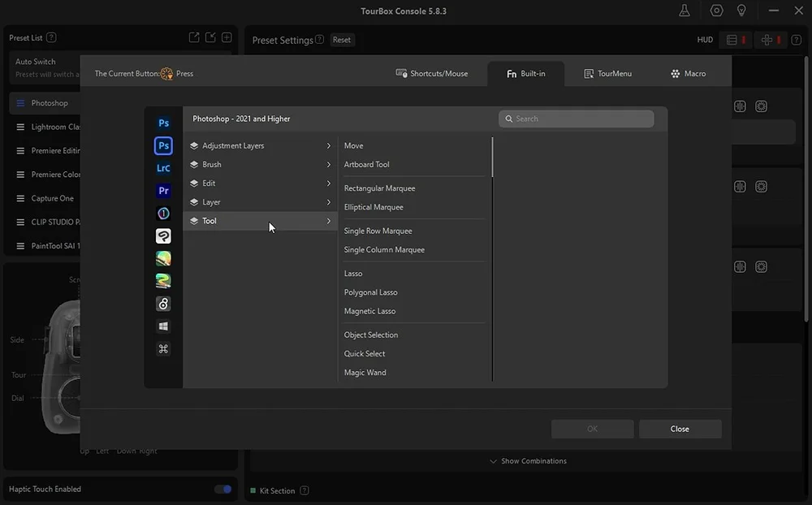
Task: Open the lab flask icon in title bar
Action: (685, 11)
